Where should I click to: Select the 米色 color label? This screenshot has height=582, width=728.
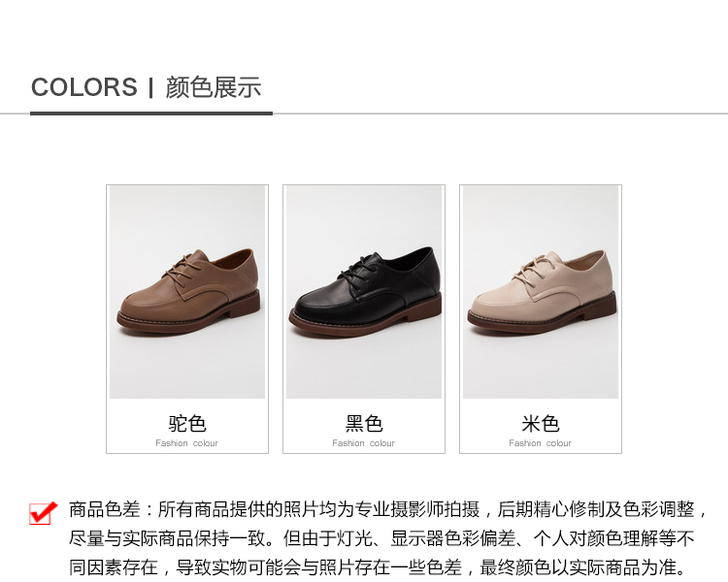click(541, 424)
